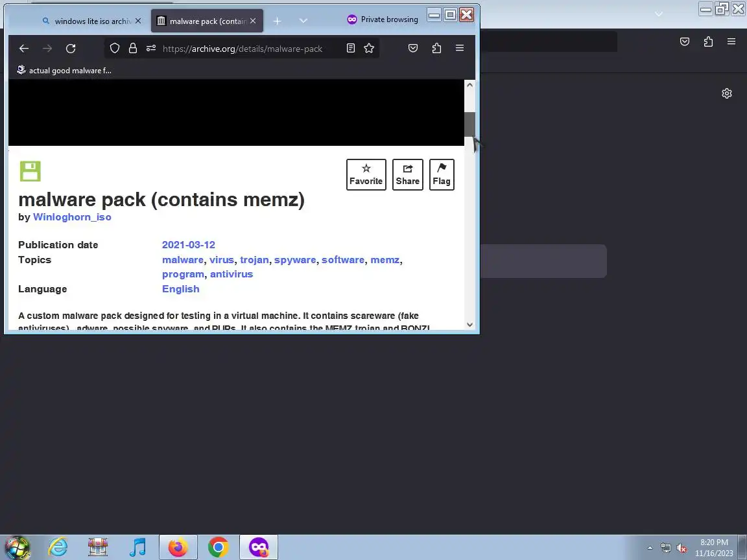
Task: Share this archive item
Action: click(408, 175)
